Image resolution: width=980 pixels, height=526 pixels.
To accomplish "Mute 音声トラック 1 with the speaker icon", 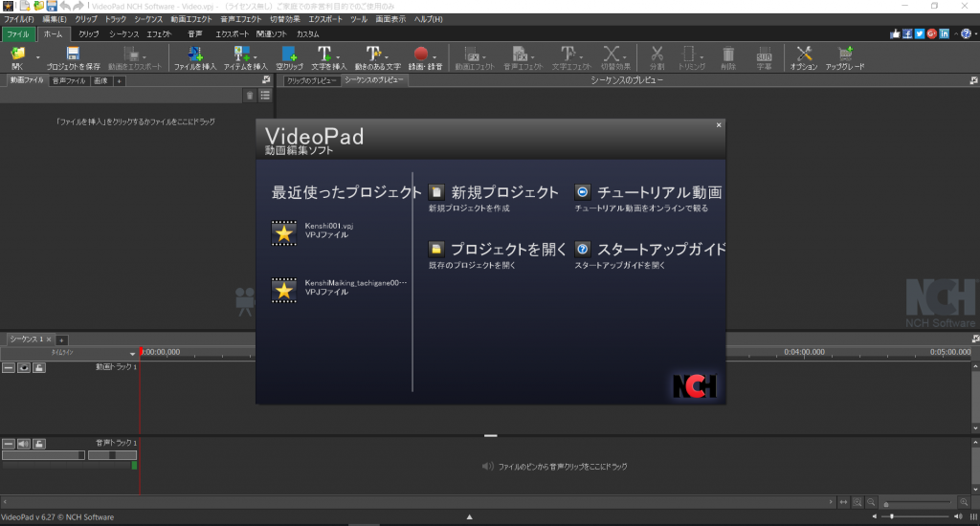I will (23, 444).
